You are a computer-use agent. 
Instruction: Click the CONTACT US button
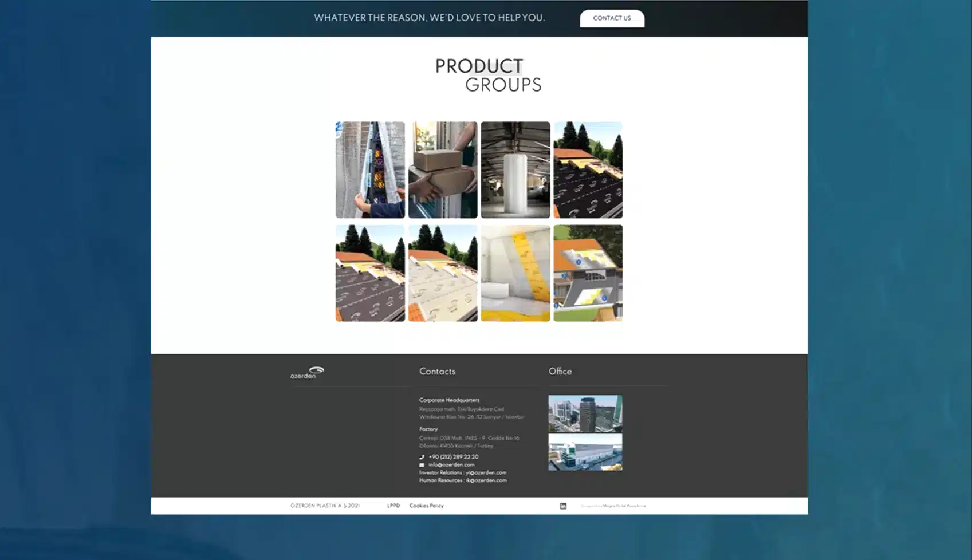(x=612, y=18)
